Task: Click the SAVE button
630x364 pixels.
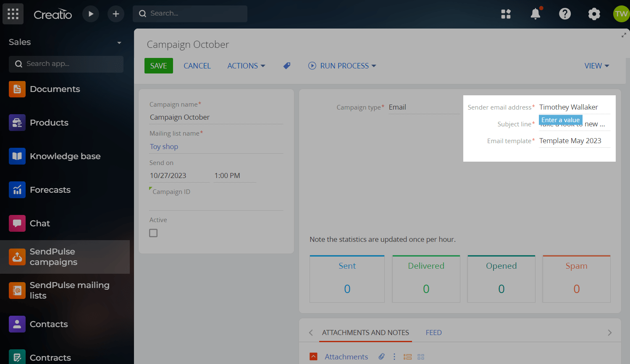Action: click(x=159, y=66)
